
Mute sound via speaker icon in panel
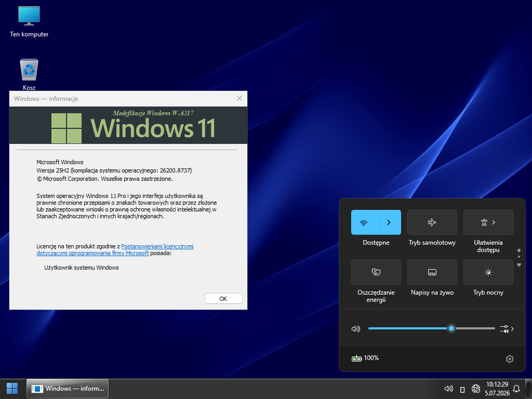coord(356,329)
